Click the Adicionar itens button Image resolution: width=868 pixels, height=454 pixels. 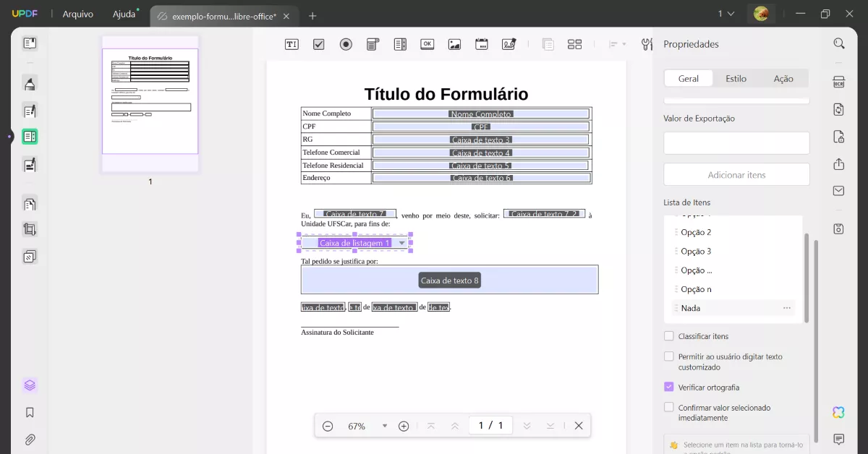pos(736,174)
